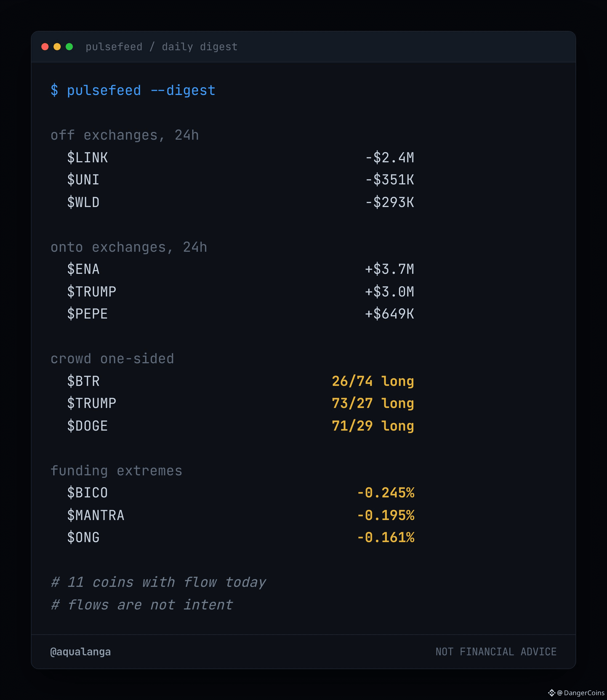Viewport: 607px width, 700px height.
Task: Select the pulsefeed / daily digest title
Action: tap(161, 47)
